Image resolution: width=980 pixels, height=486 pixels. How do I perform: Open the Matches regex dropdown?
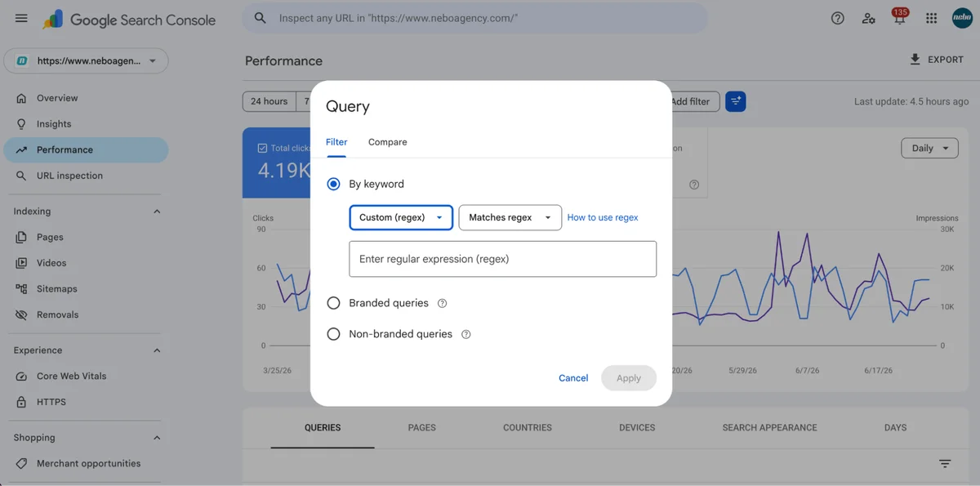tap(510, 217)
